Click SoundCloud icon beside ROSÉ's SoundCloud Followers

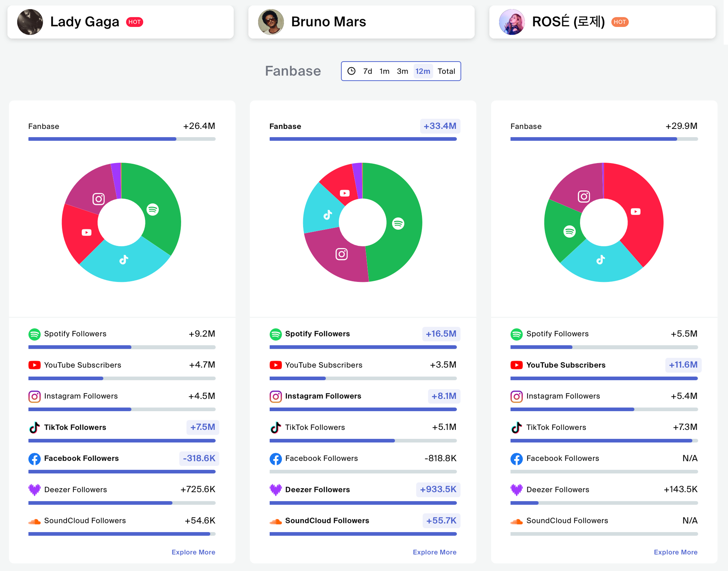click(516, 521)
